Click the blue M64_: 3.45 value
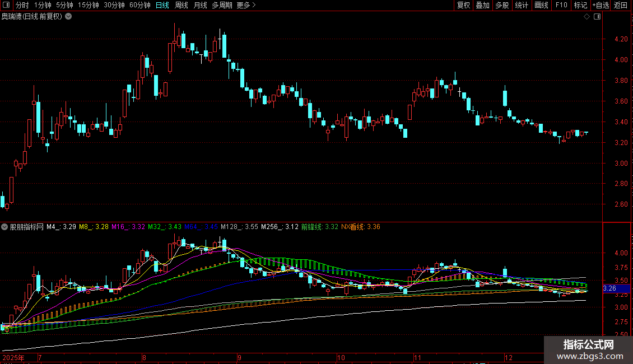Screen dimensions: 633x364 [x=201, y=227]
